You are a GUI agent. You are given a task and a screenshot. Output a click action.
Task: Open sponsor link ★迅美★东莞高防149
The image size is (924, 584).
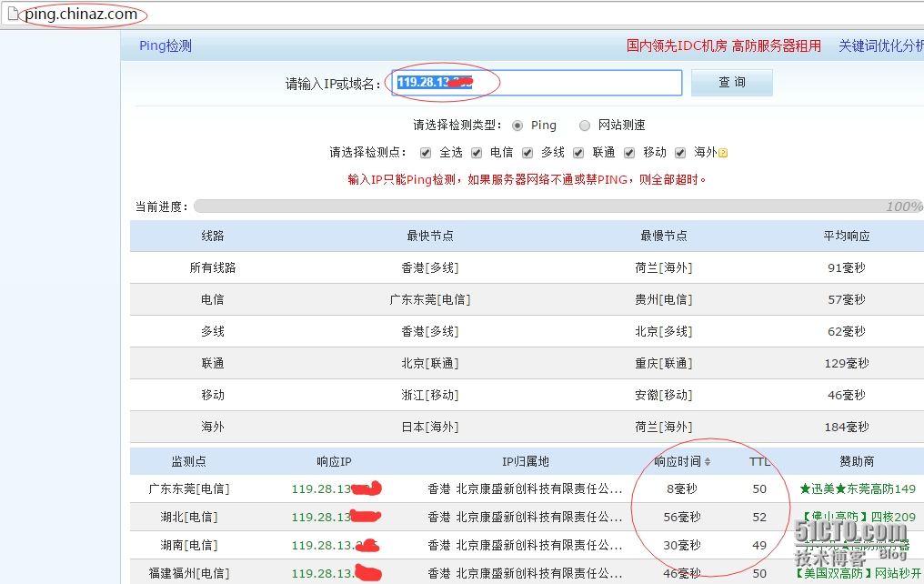pyautogui.click(x=858, y=488)
